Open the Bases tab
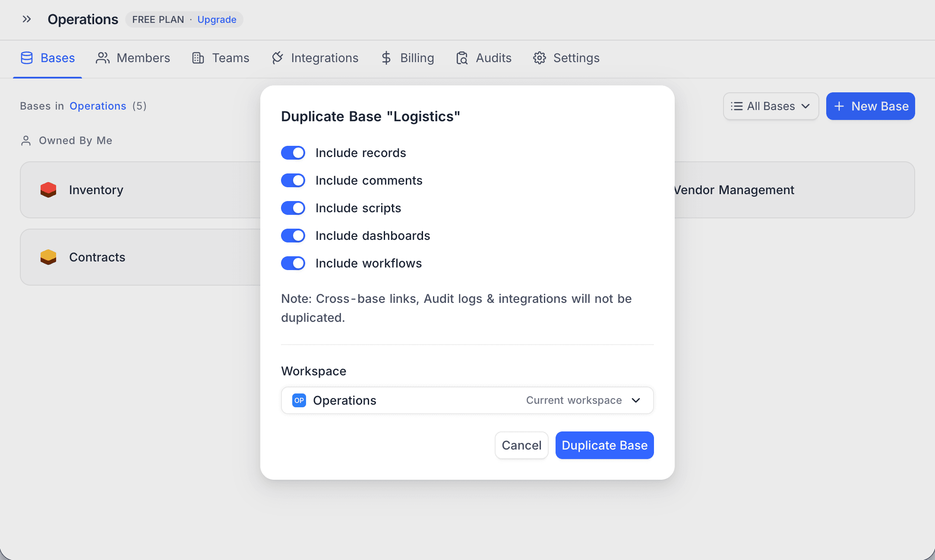Screen dimensions: 935x560 pyautogui.click(x=48, y=58)
